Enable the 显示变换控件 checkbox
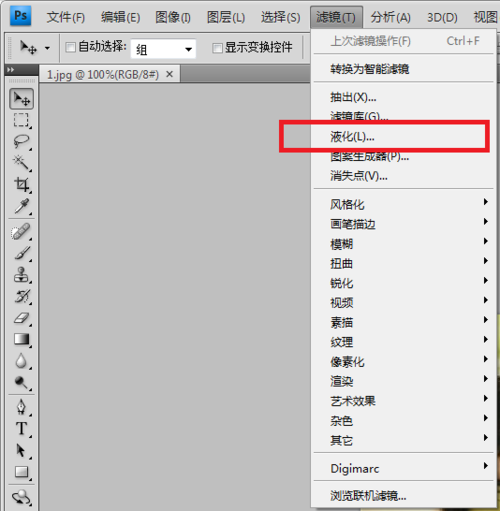The height and width of the screenshot is (511, 500). pos(217,48)
